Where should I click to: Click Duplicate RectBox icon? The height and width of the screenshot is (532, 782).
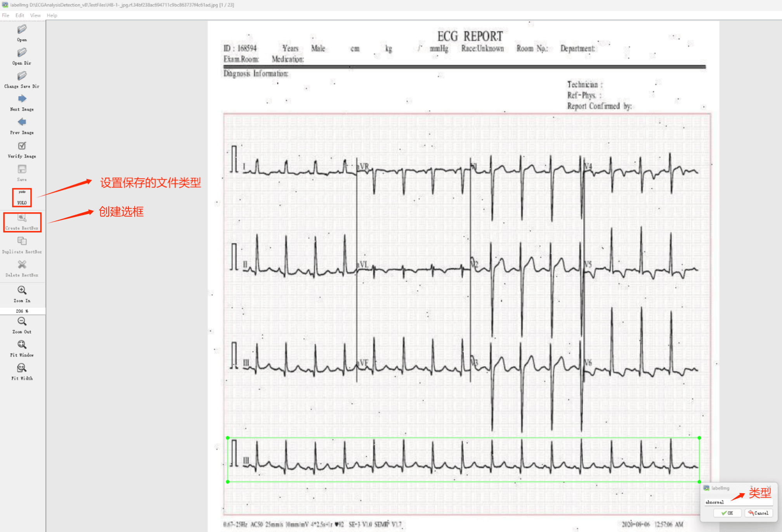[x=22, y=242]
